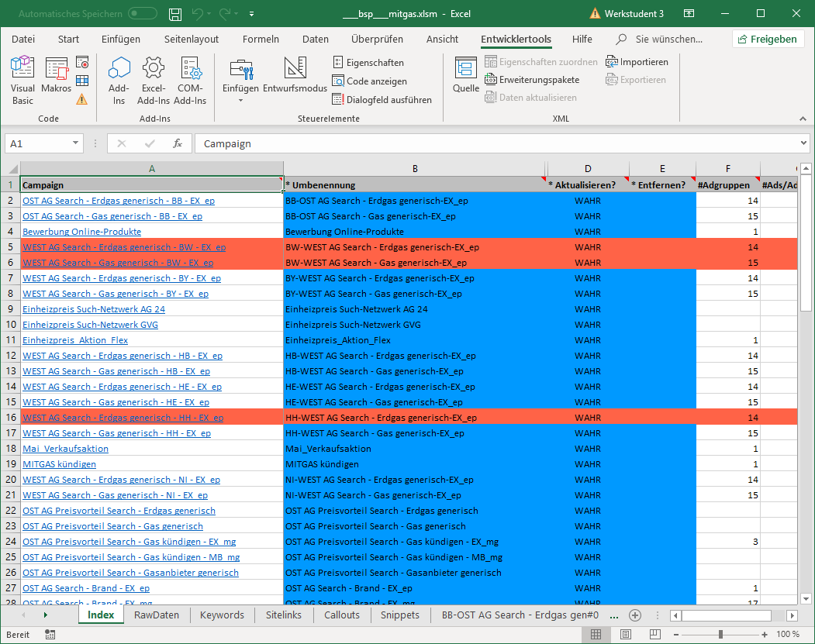Switch to page break preview view
The image size is (815, 644).
pyautogui.click(x=655, y=634)
